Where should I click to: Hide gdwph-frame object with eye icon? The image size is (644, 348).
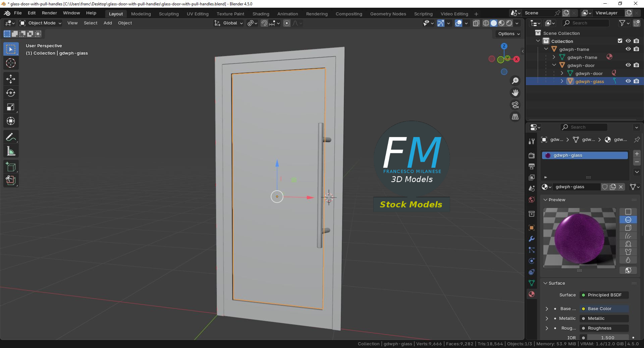628,49
